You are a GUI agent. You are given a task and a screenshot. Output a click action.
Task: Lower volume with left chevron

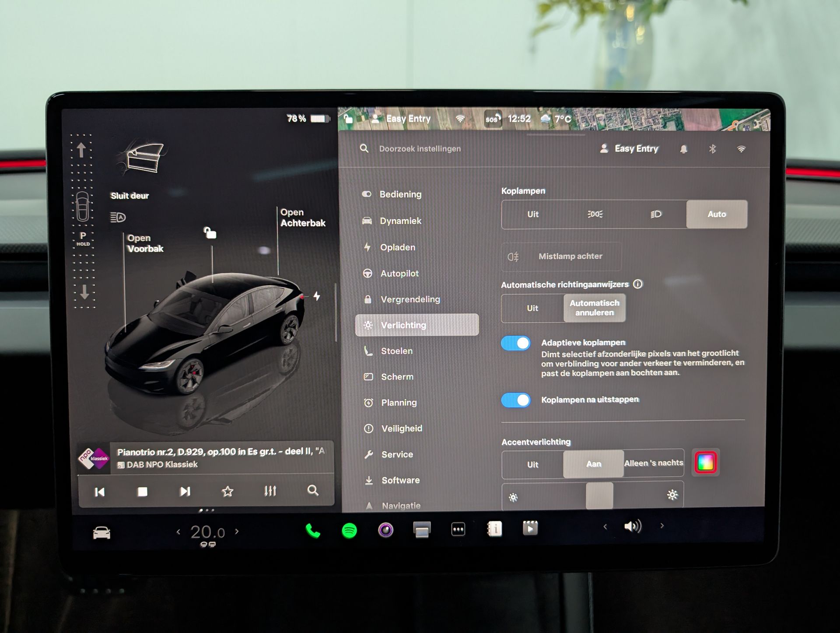click(605, 527)
